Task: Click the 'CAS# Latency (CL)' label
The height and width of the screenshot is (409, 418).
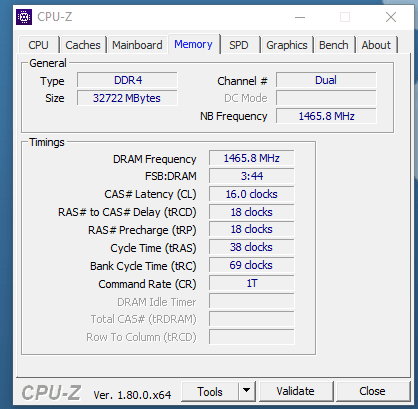Action: pyautogui.click(x=150, y=194)
